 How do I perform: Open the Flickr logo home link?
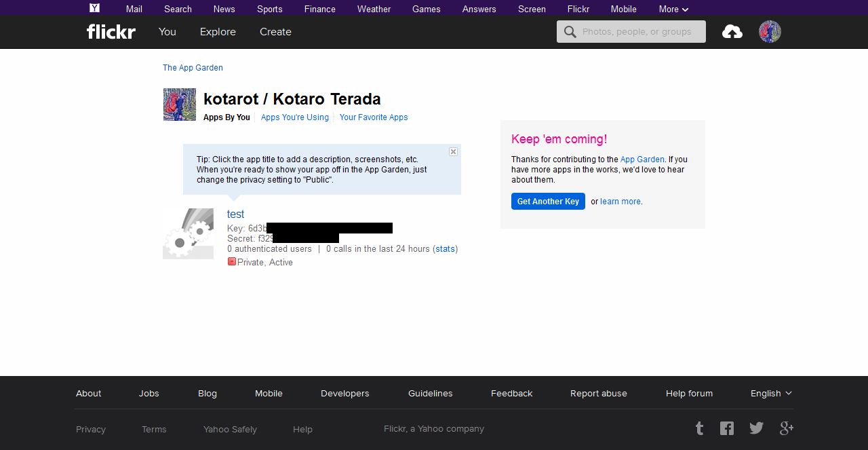111,31
